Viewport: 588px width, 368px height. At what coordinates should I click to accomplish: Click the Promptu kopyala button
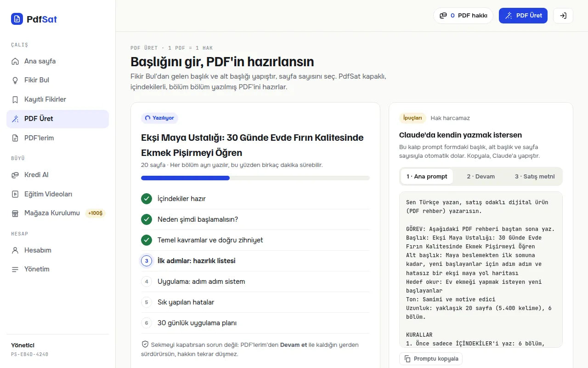coord(431,359)
